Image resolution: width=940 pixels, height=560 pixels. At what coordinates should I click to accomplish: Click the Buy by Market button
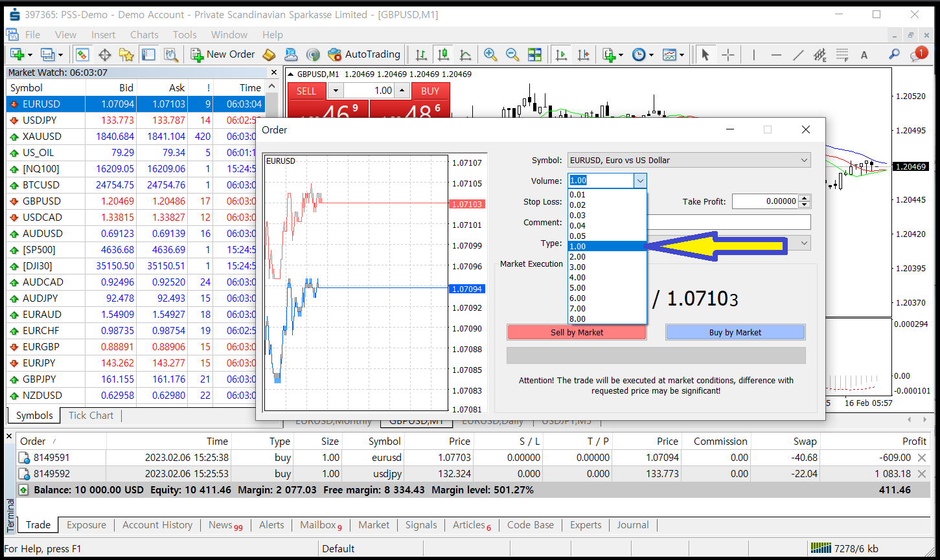(735, 332)
